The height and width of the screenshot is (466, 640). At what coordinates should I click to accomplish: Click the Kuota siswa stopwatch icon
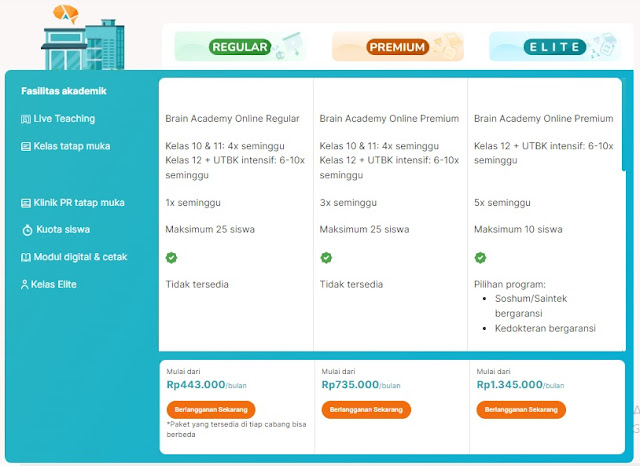click(x=27, y=230)
